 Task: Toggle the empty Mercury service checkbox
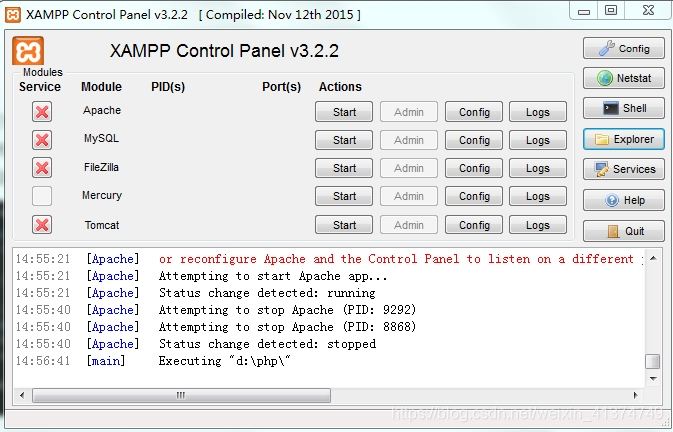(x=42, y=196)
